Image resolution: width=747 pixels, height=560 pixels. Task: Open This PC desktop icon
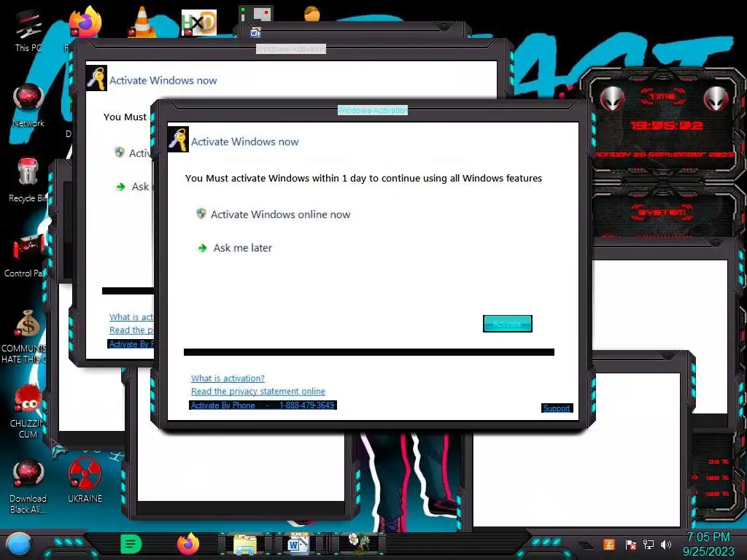28,30
